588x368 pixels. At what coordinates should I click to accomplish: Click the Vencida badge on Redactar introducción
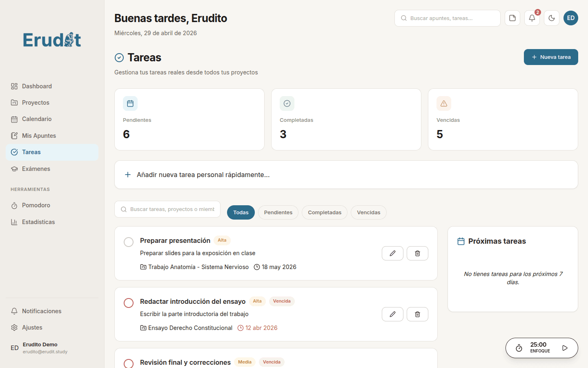pos(282,301)
